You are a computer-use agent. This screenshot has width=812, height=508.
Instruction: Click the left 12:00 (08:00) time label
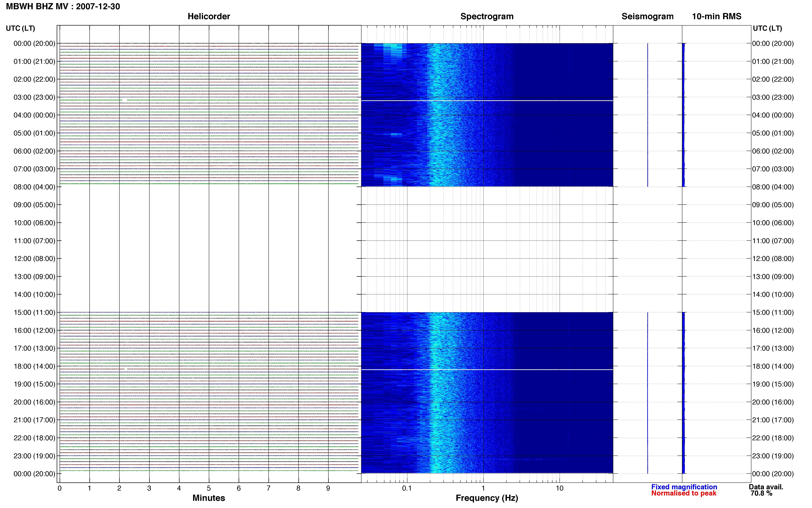coord(34,259)
